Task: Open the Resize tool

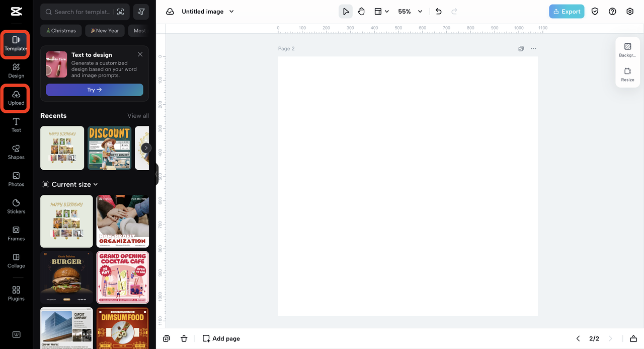Action: (627, 75)
